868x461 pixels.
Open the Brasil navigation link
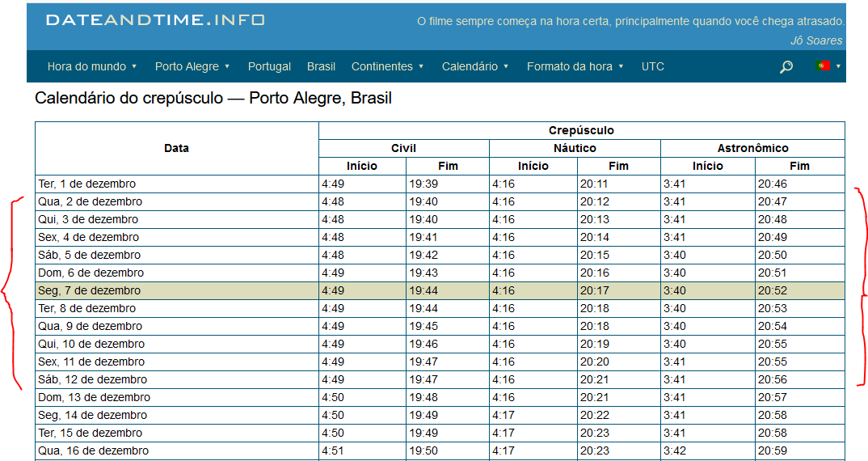pos(321,66)
